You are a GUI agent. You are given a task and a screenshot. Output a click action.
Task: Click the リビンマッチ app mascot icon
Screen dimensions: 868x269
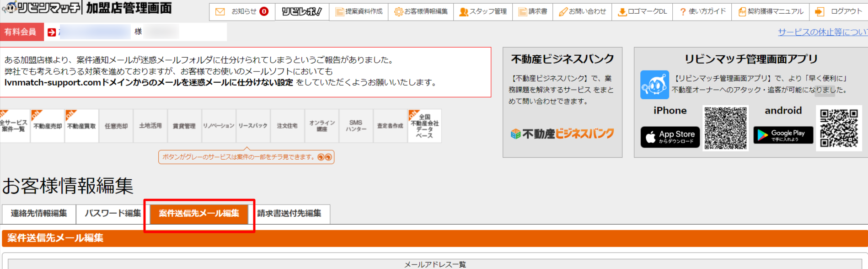(654, 85)
